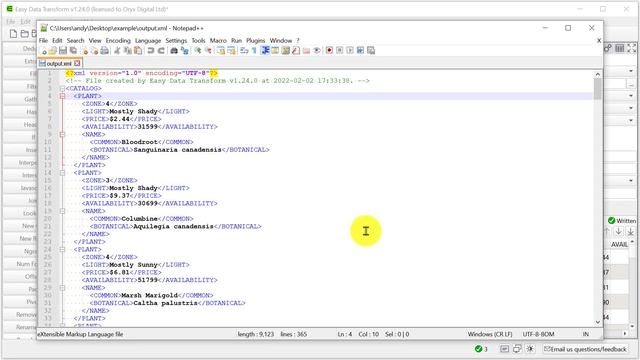Collapse the PLANT fold on line 14
This screenshot has width=640, height=360.
tap(62, 173)
